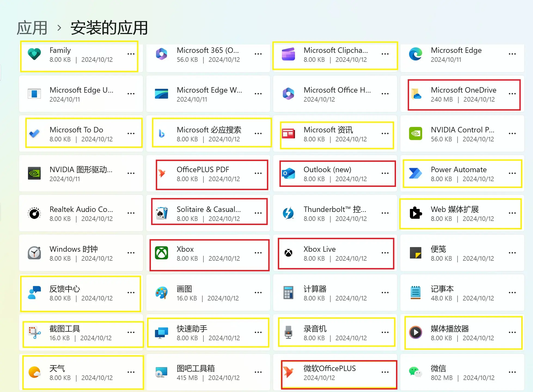The image size is (533, 392).
Task: Click the 录音机 recorder microphone icon
Action: click(288, 332)
